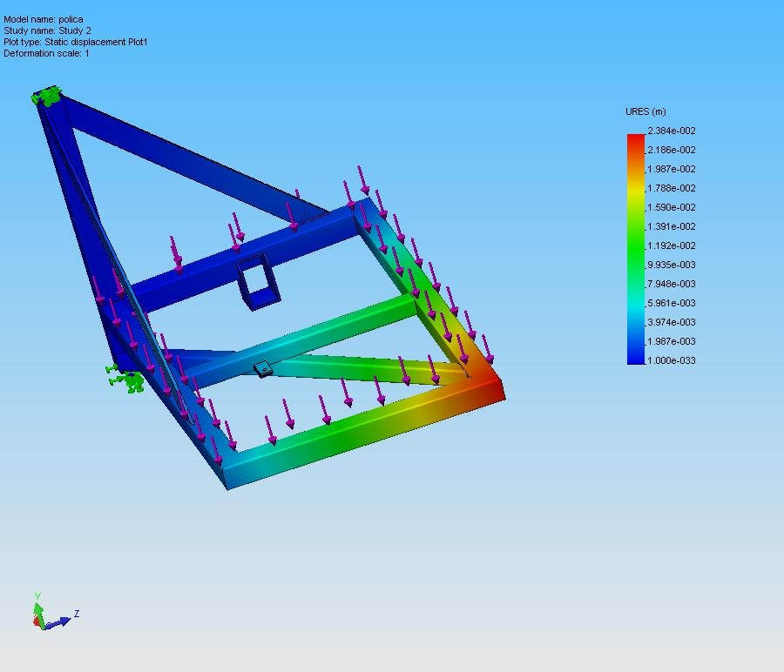Click the color legend gradient bar
The width and height of the screenshot is (784, 672).
click(636, 249)
